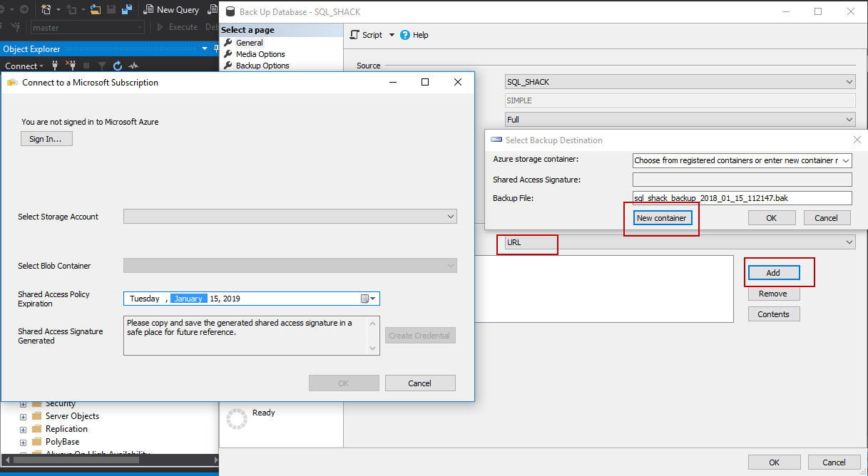Click Disconnect plug icon in Object Explorer

coord(71,66)
